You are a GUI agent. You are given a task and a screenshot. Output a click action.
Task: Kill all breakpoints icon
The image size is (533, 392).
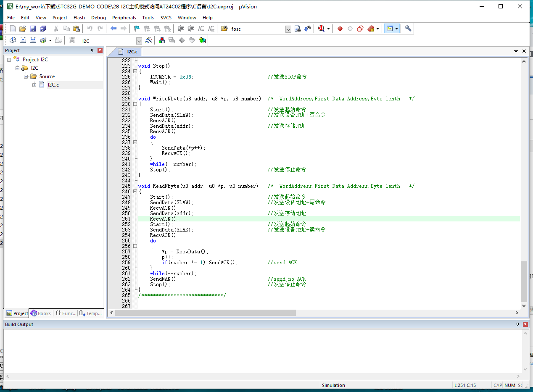click(371, 29)
